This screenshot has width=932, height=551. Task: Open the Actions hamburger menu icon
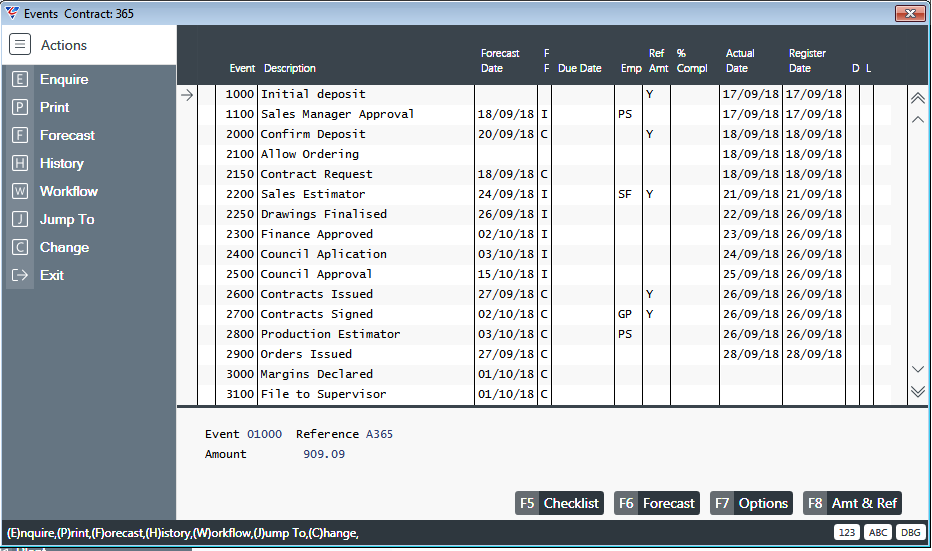click(20, 45)
